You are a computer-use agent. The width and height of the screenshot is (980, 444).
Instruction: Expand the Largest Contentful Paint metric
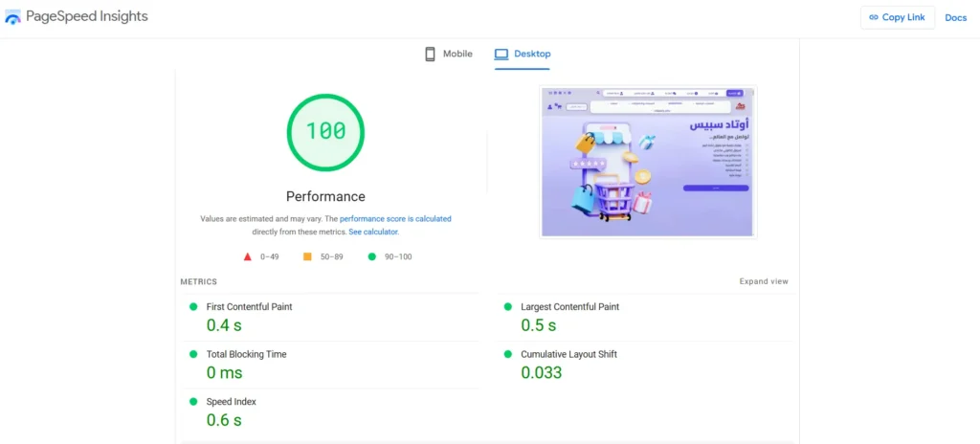569,307
